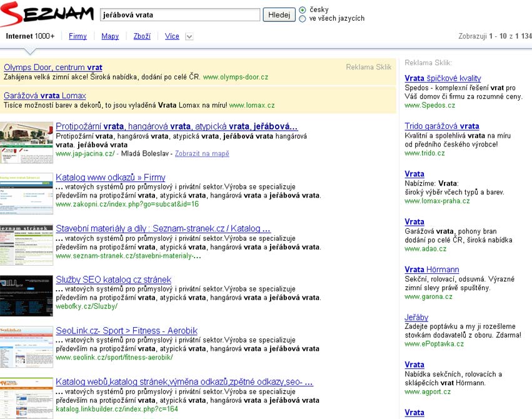This screenshot has height=419, width=532.
Task: Open the SeoLink.cz- Sport > Fitness - Aerobik result
Action: (x=126, y=330)
